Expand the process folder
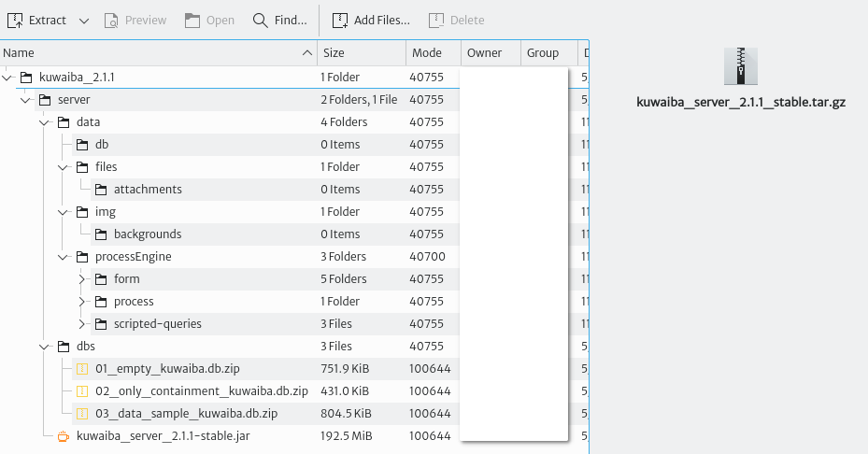The image size is (868, 454). tap(82, 302)
